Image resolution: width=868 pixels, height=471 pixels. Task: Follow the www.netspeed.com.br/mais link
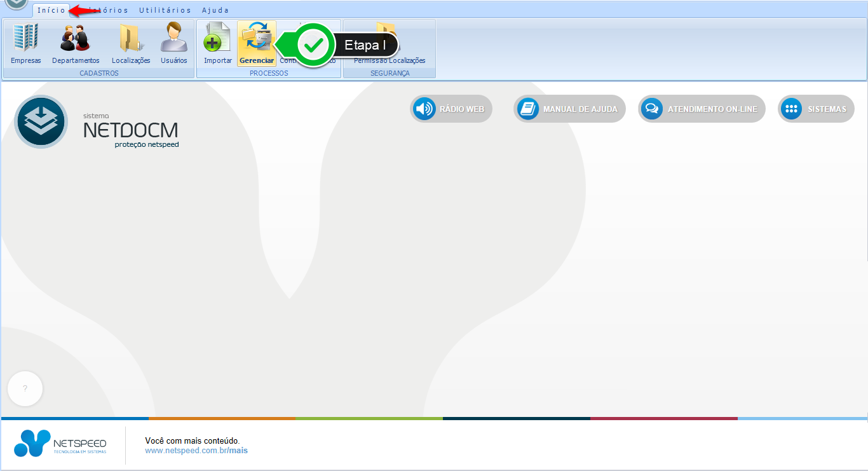(x=196, y=451)
